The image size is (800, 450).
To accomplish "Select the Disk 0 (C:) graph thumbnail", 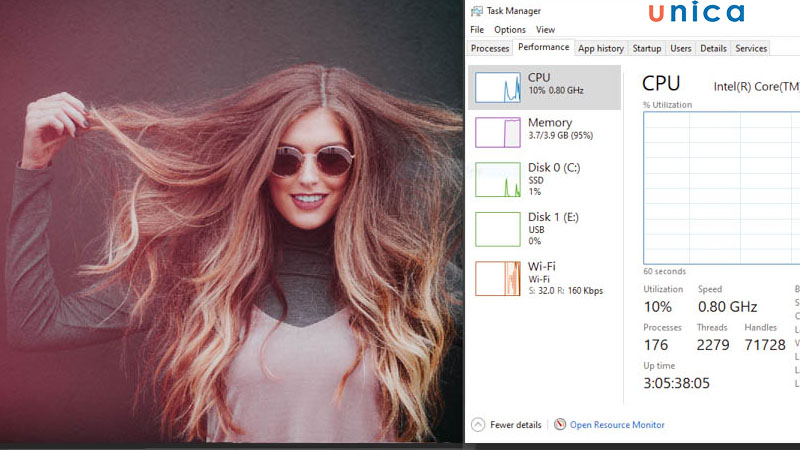I will (497, 179).
